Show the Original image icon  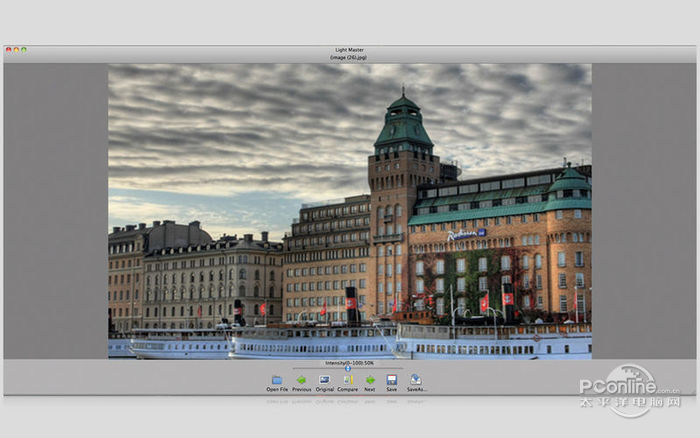325,380
